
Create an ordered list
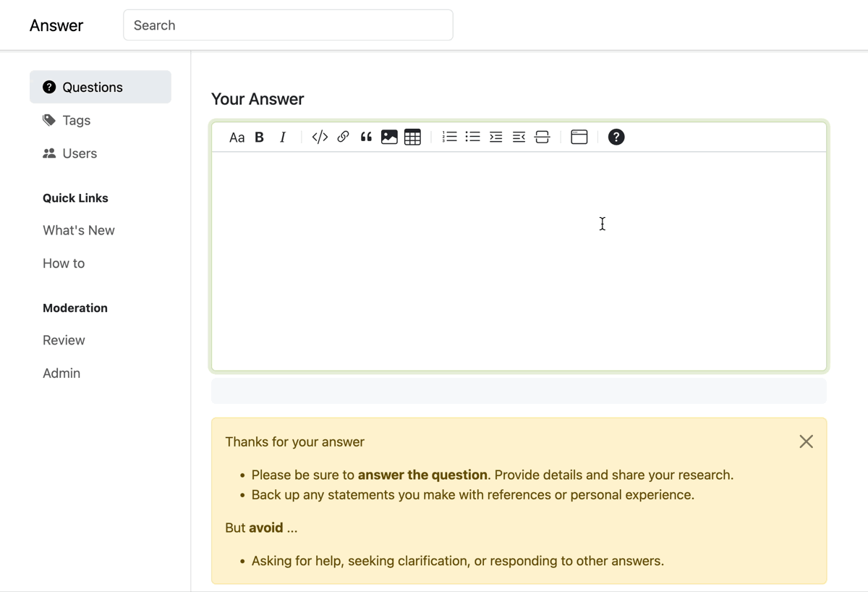[x=449, y=137]
